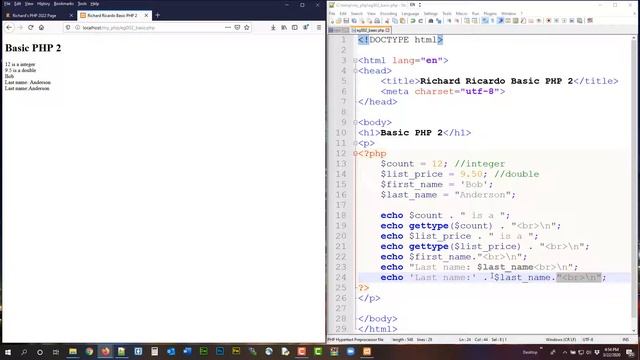The image size is (640, 360).
Task: Open Notepad++ Search menu
Action: pos(357,13)
